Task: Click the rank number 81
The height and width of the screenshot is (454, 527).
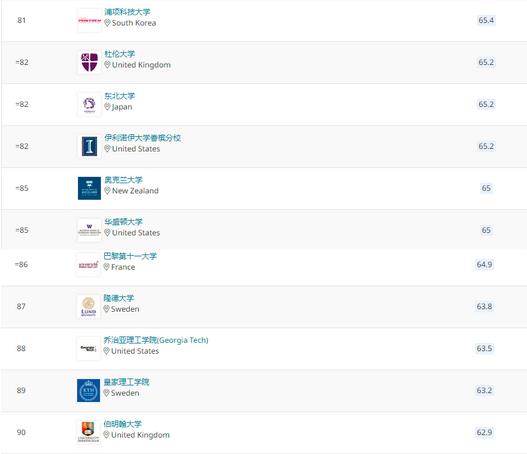Action: click(x=22, y=20)
